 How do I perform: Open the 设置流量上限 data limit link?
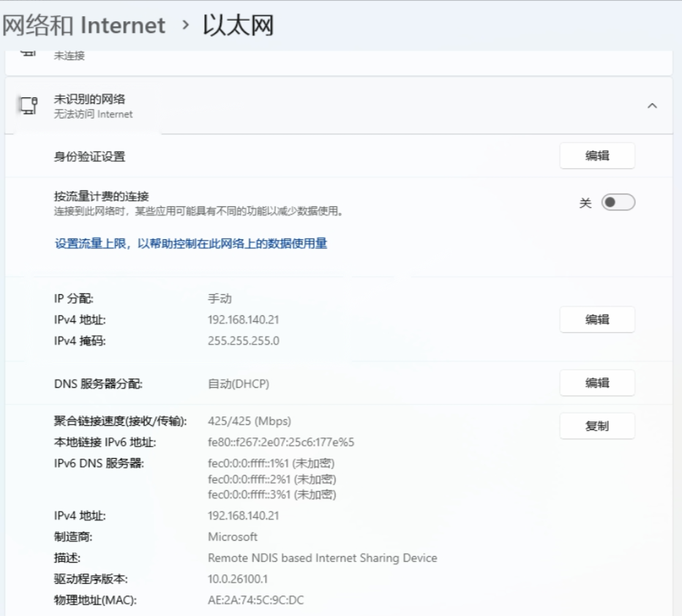click(x=191, y=244)
